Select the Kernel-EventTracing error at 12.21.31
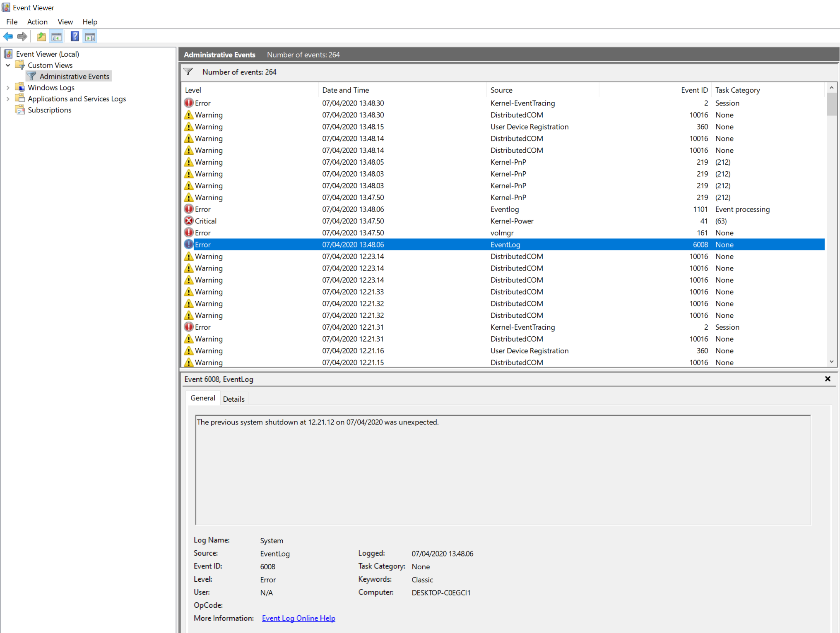This screenshot has width=840, height=633. (x=504, y=327)
